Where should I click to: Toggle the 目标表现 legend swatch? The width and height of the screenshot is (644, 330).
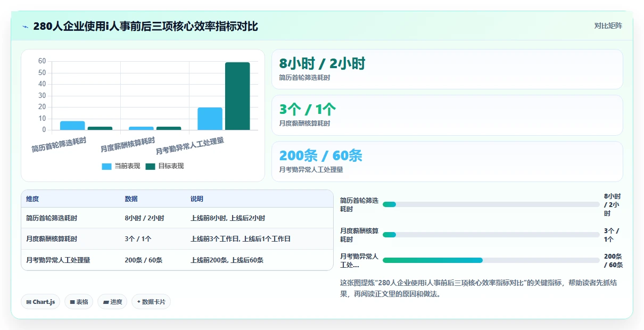[x=150, y=166]
